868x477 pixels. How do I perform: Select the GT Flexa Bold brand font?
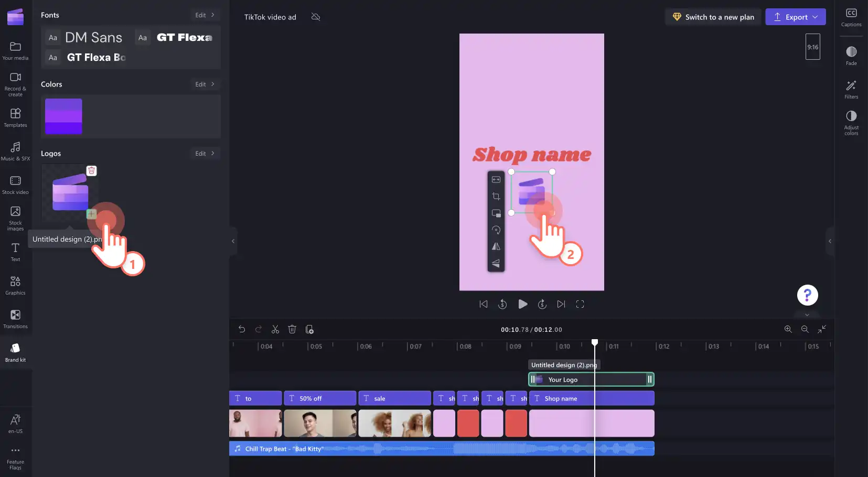87,57
